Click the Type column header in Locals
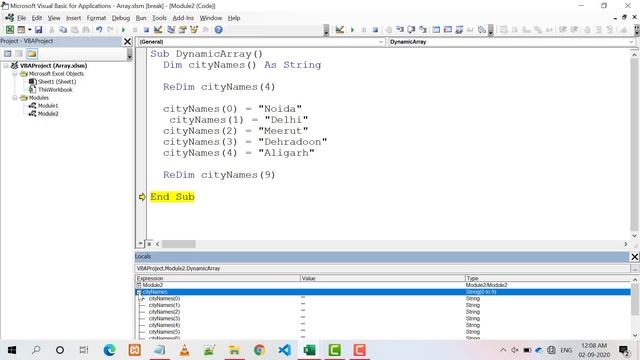The height and width of the screenshot is (360, 640). click(548, 278)
